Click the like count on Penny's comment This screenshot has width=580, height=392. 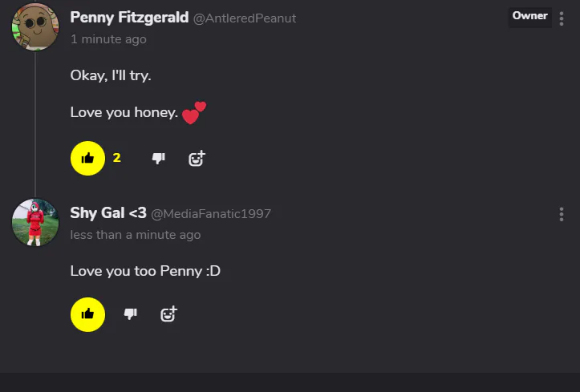coord(117,158)
